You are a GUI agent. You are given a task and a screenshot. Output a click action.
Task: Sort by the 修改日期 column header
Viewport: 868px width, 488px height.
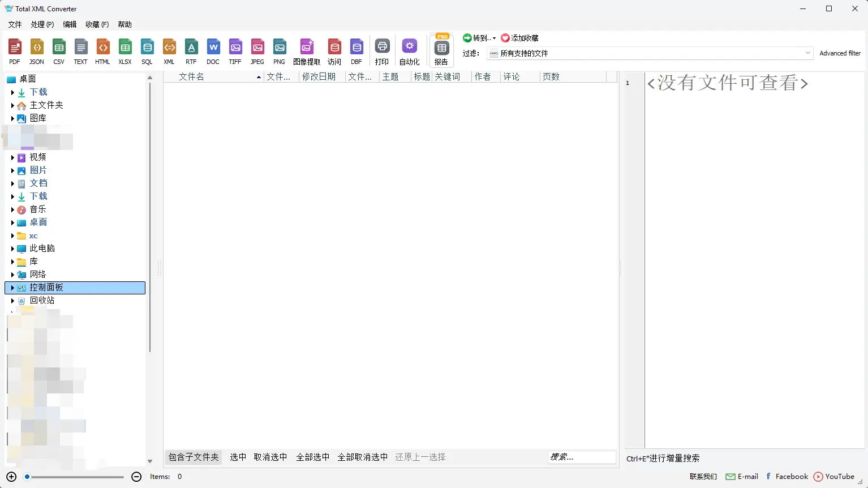pyautogui.click(x=322, y=76)
